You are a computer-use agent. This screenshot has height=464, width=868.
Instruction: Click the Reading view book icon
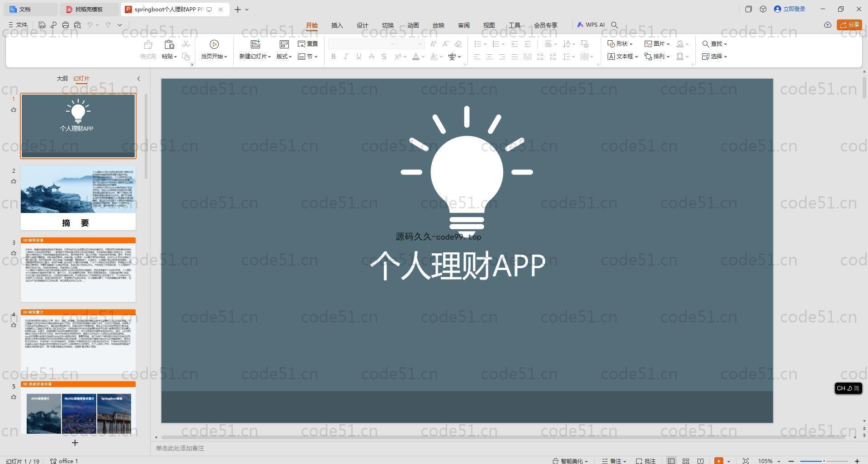[x=700, y=461]
